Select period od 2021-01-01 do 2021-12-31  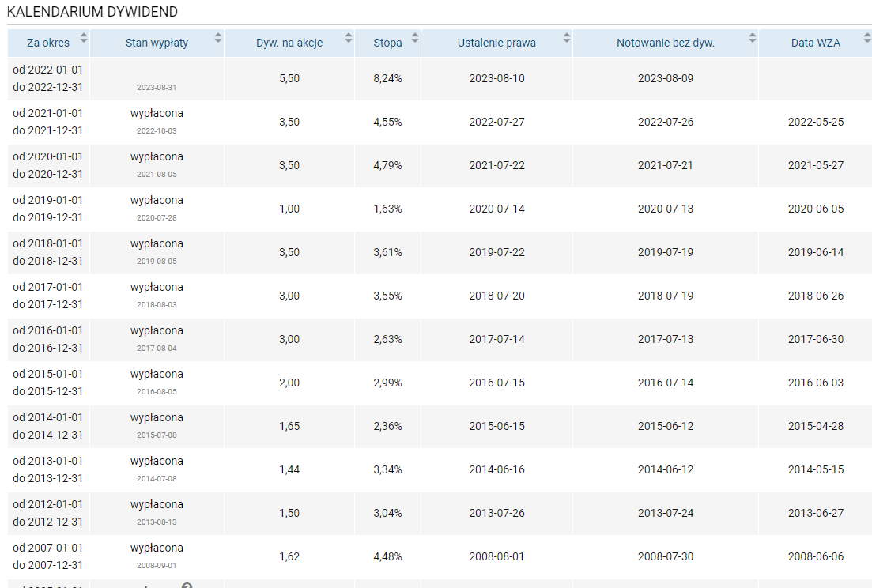pos(47,122)
